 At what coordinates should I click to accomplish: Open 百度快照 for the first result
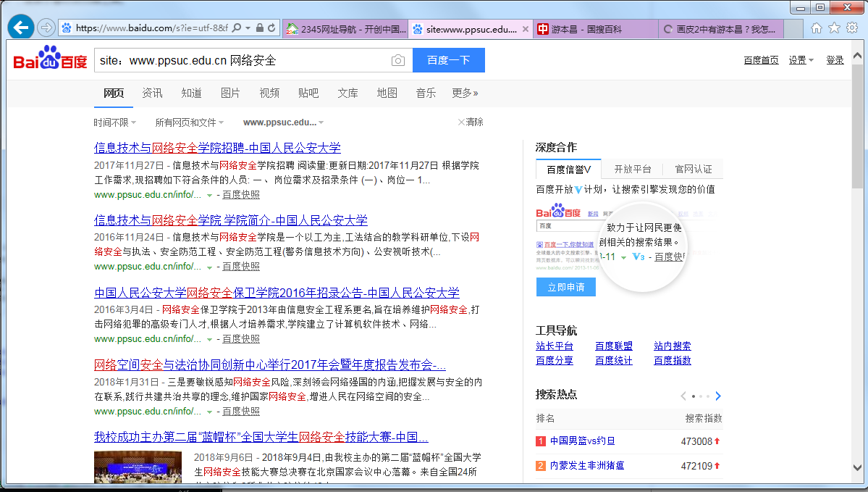[x=241, y=195]
